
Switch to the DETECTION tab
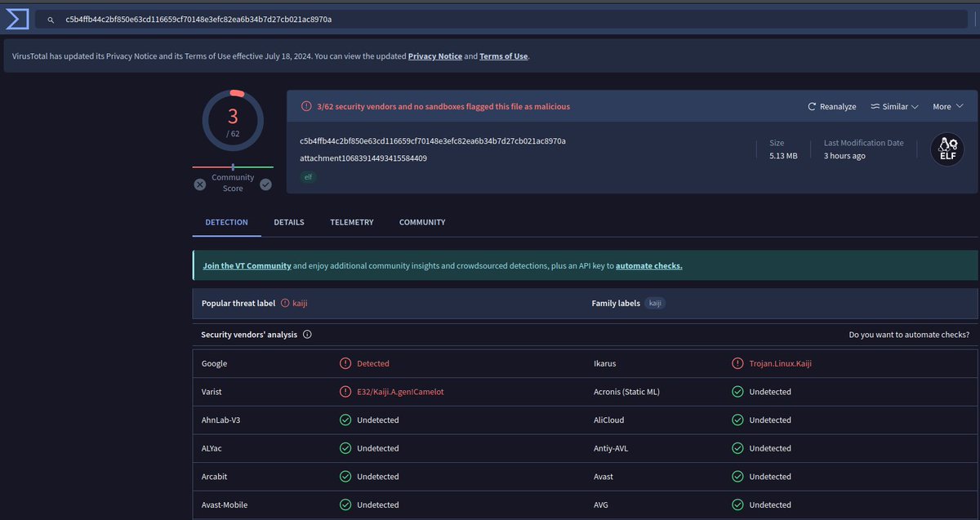click(x=227, y=222)
